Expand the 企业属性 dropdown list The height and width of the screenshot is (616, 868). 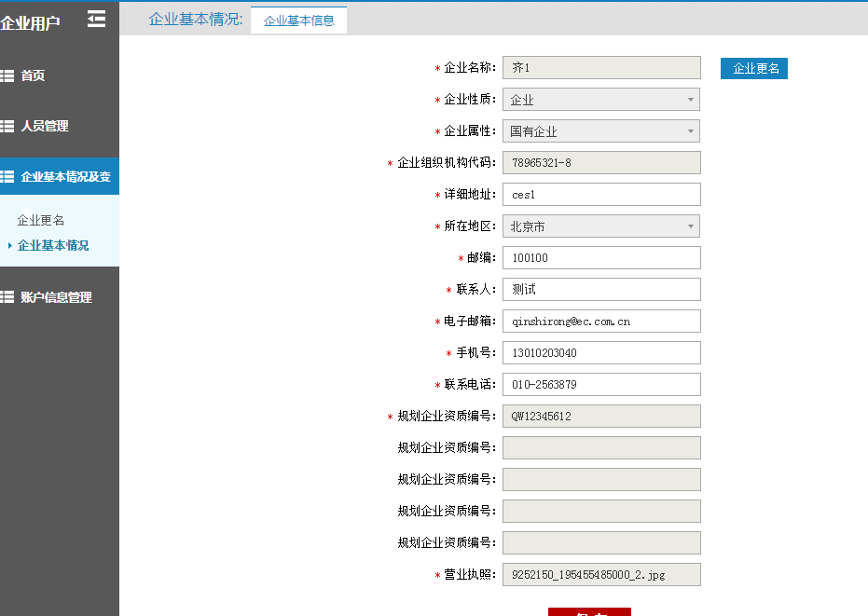pyautogui.click(x=600, y=131)
